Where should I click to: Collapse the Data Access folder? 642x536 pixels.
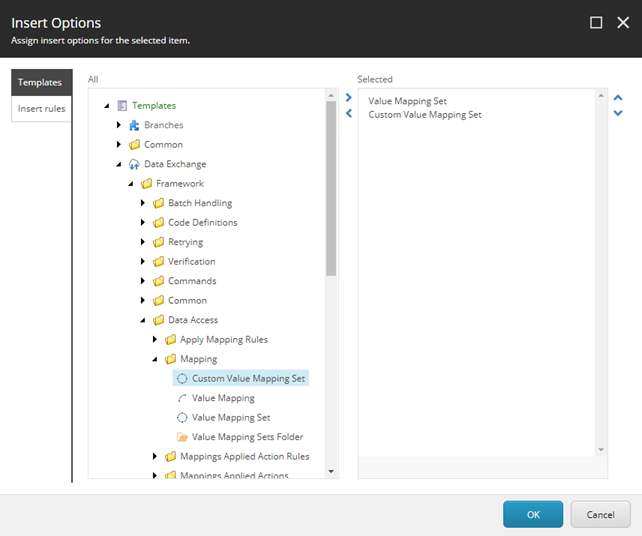click(143, 320)
